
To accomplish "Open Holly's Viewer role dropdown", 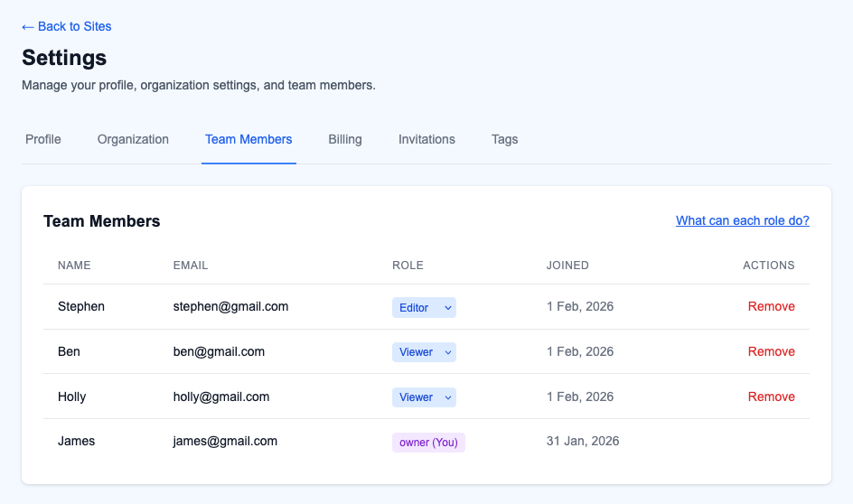I will 424,397.
